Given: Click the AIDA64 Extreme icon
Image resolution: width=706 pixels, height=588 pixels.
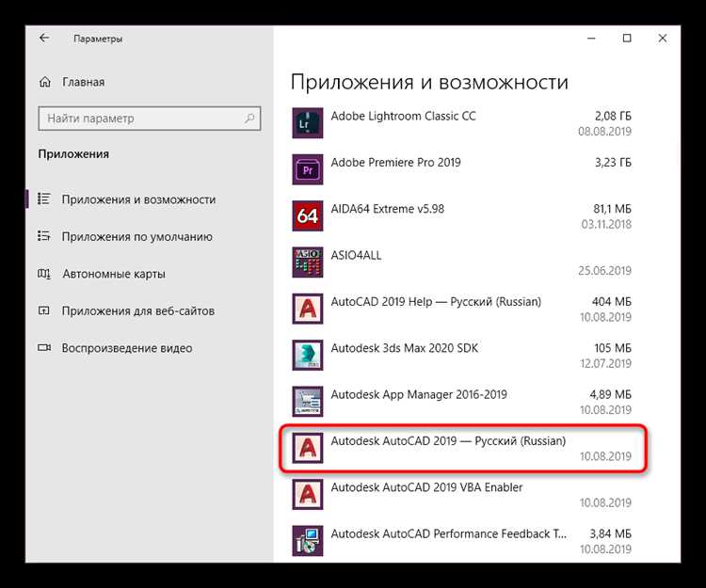Looking at the screenshot, I should (308, 216).
